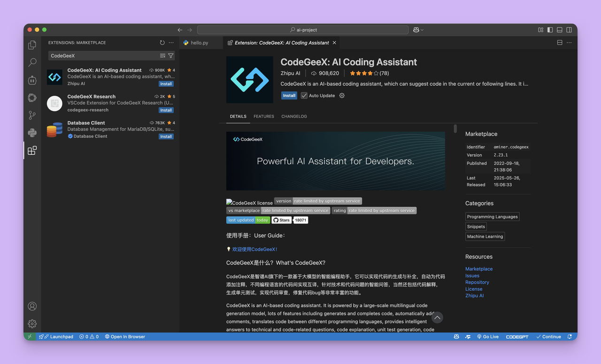Open extension settings gear beside Auto Update
This screenshot has height=364, width=601.
coord(342,96)
